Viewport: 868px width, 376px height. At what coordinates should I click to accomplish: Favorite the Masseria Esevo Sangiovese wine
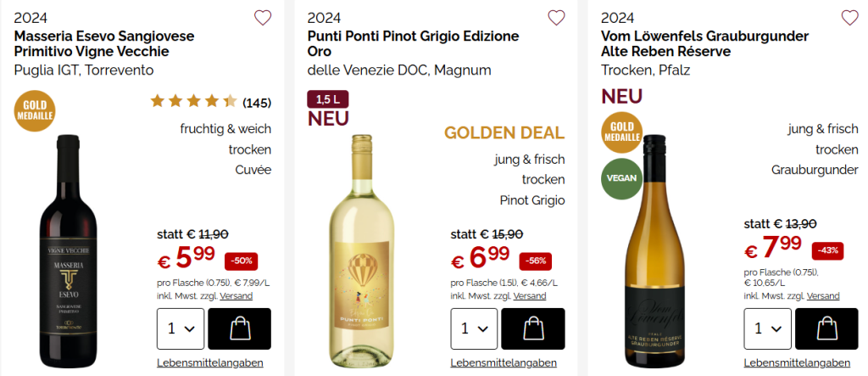tap(263, 18)
